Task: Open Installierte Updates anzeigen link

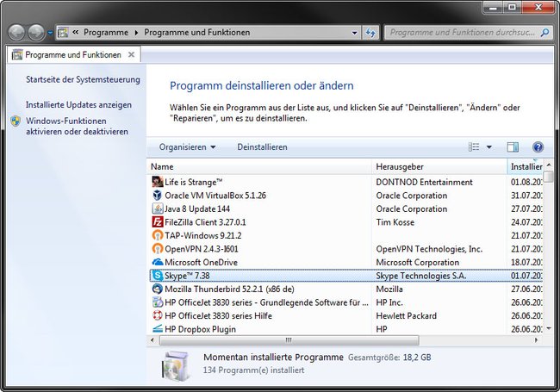Action: [78, 105]
